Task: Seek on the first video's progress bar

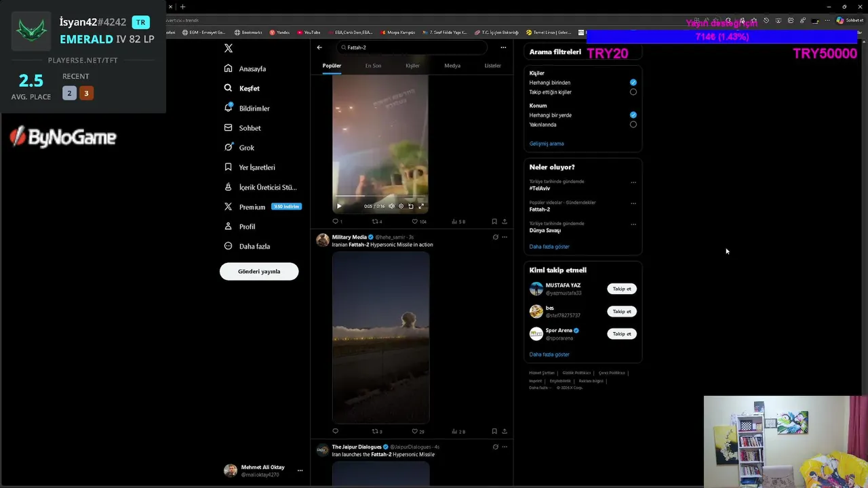Action: click(380, 197)
